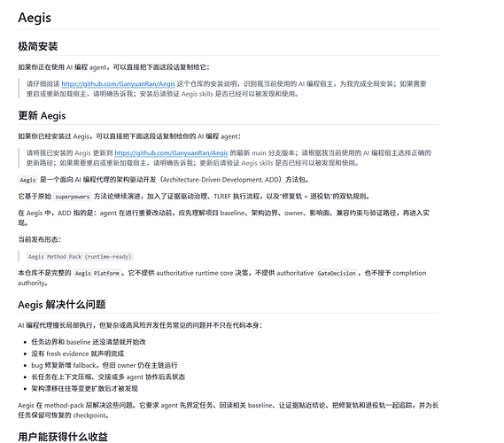This screenshot has height=443, width=504.
Task: Click the '更新 Aegis' section heading
Action: coord(42,115)
